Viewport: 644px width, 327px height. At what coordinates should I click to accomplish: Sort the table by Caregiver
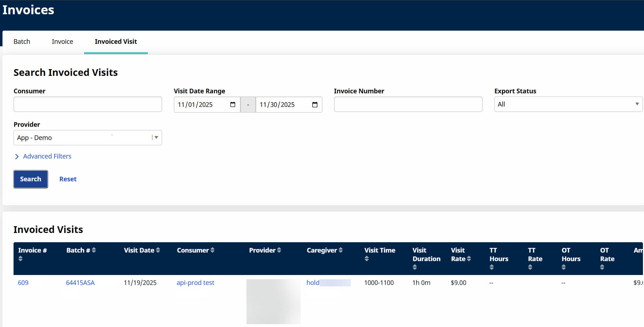click(341, 250)
